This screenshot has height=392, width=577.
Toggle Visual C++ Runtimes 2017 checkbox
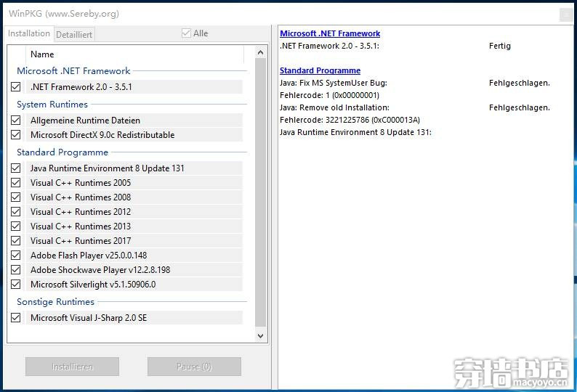pyautogui.click(x=16, y=240)
